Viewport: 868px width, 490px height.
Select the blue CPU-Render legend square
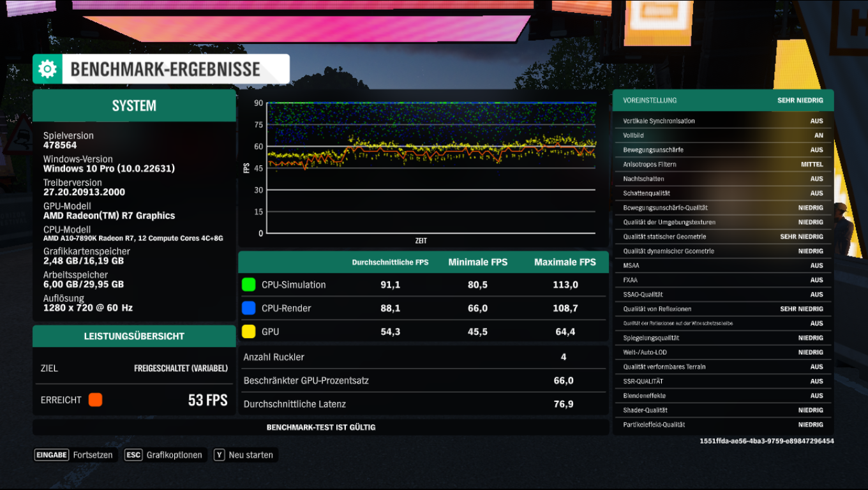click(x=248, y=308)
